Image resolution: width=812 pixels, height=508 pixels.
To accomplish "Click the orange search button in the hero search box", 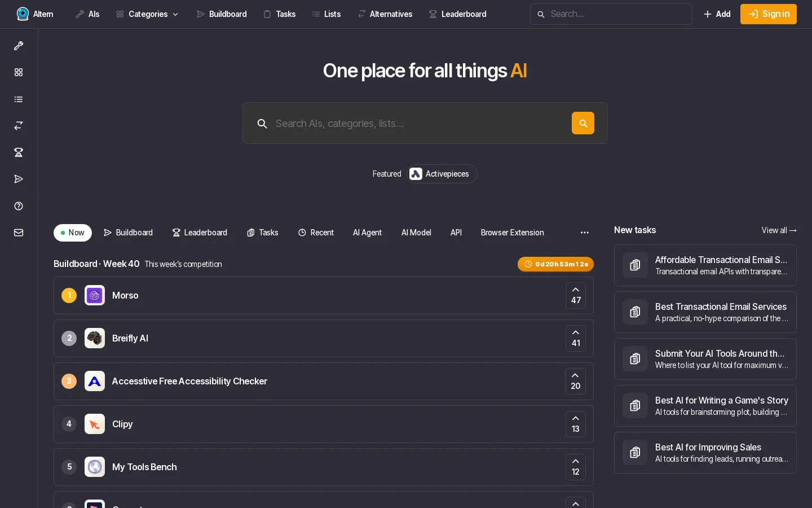I will coord(583,123).
